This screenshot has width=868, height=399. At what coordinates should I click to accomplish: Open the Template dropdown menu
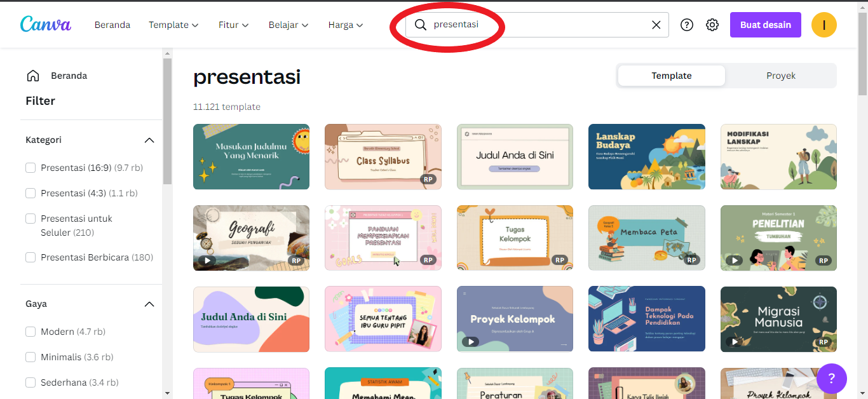(173, 25)
